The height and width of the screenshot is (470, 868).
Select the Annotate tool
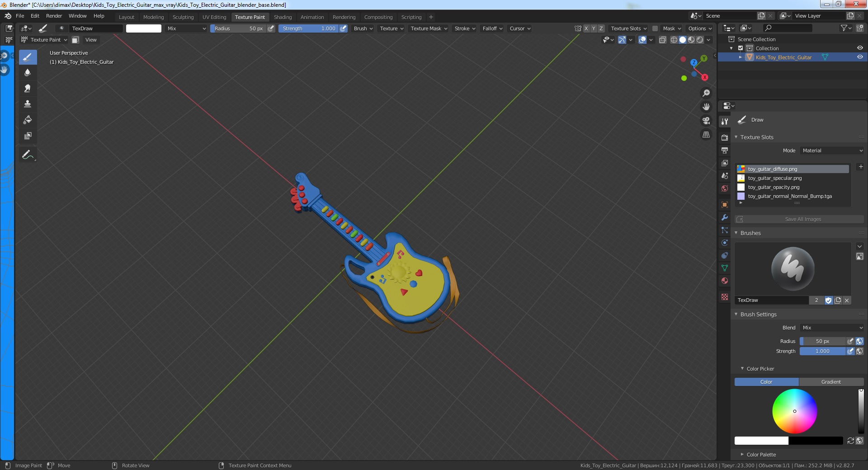(28, 155)
